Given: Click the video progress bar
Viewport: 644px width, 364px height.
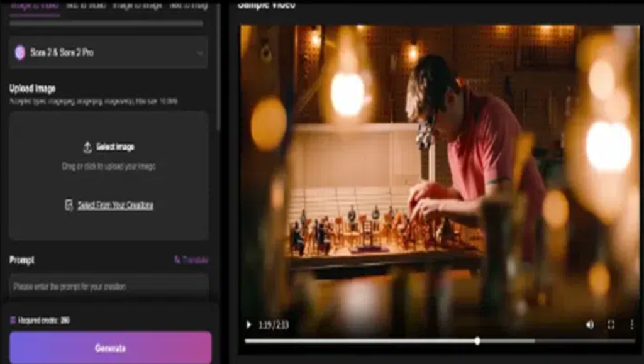Looking at the screenshot, I should pos(440,341).
